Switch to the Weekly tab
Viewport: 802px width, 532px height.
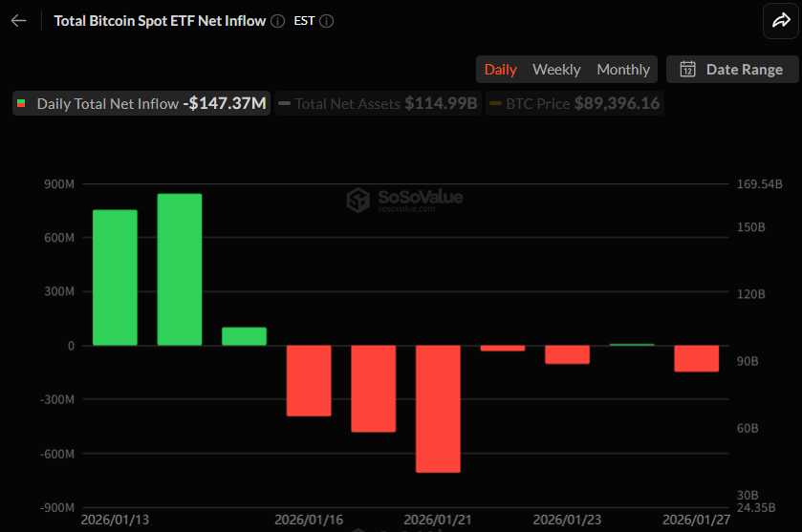(x=556, y=69)
